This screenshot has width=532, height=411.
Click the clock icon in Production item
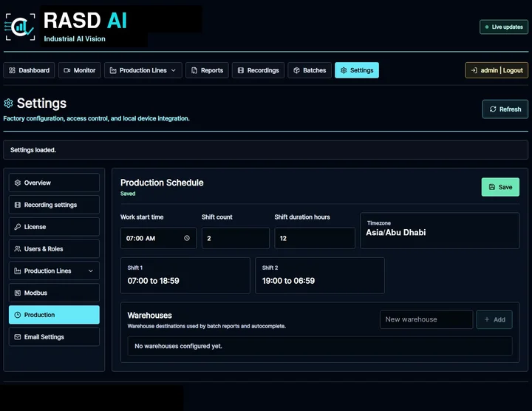pyautogui.click(x=18, y=315)
